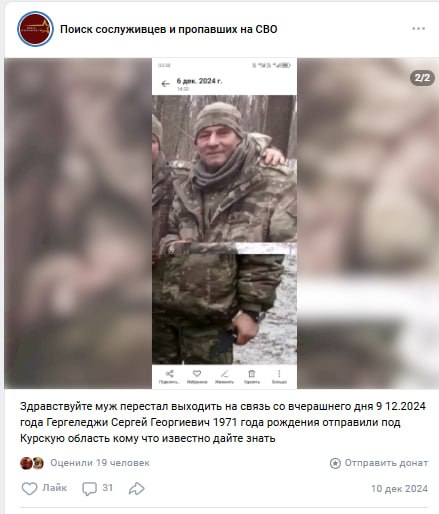Screen dimensions: 439x514
Task: Open the post date '10 дек 2024'
Action: tap(399, 489)
